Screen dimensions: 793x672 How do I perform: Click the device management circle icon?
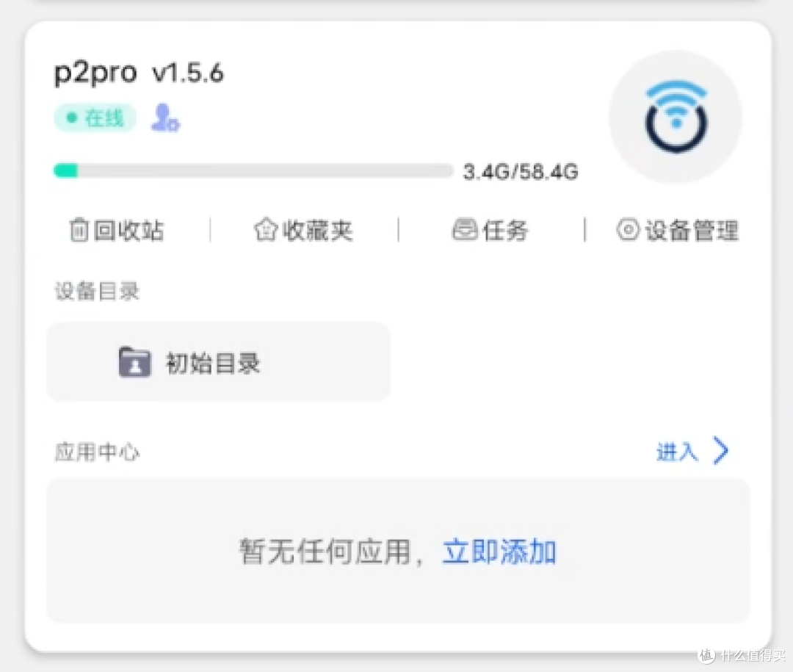click(628, 230)
